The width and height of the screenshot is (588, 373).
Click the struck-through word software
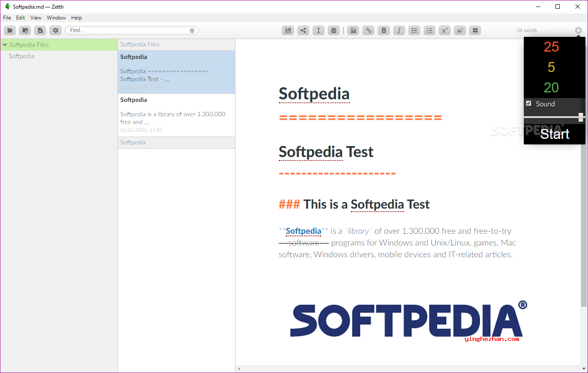[304, 242]
